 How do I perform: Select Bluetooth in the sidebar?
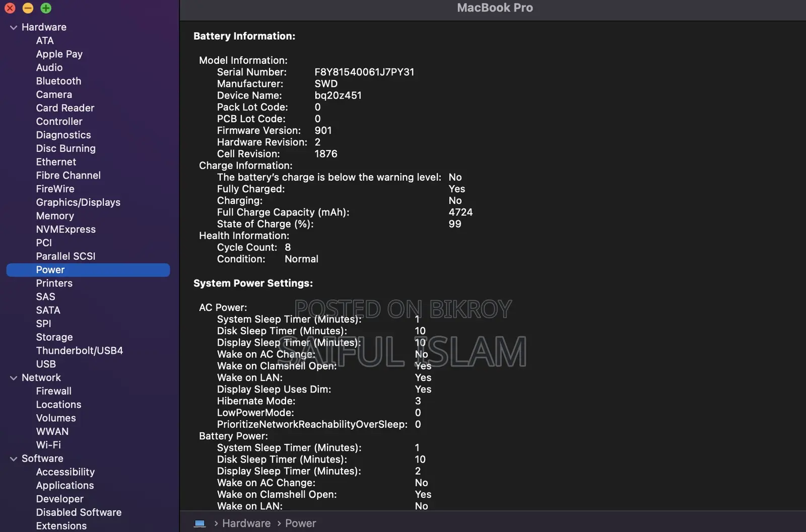58,81
